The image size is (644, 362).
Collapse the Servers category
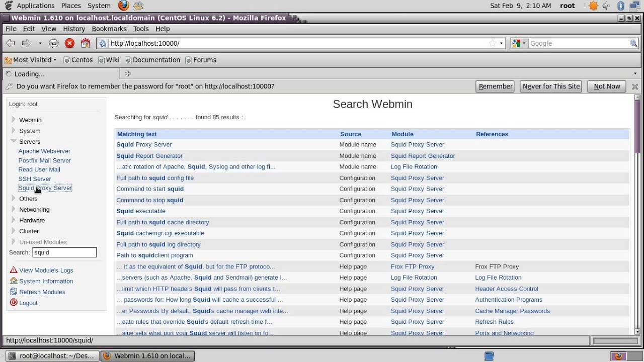coord(14,141)
